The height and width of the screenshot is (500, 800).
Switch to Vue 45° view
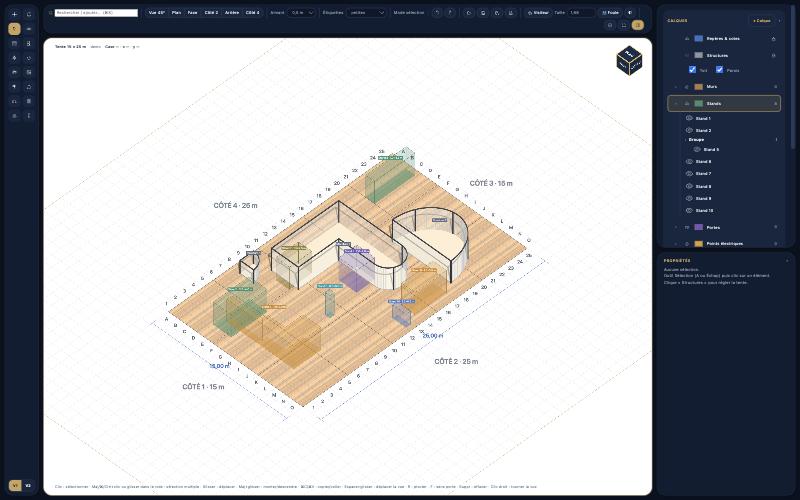157,13
